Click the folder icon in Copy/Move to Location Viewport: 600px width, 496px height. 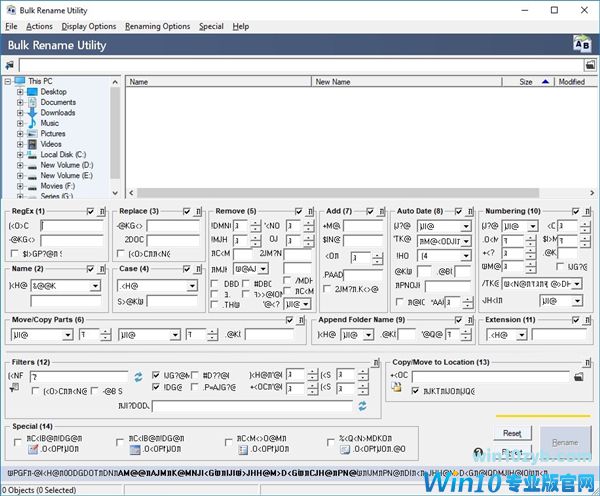click(579, 376)
